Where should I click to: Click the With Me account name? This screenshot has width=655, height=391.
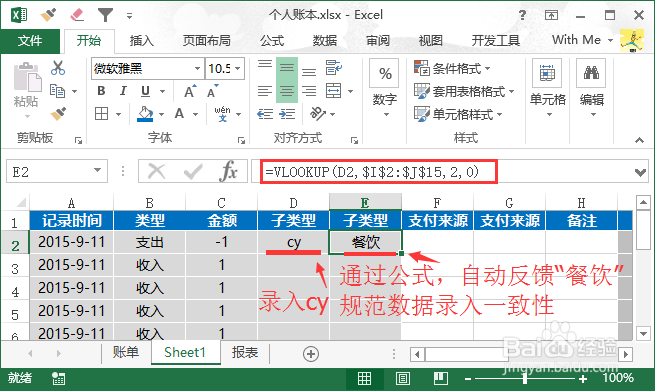(x=576, y=40)
